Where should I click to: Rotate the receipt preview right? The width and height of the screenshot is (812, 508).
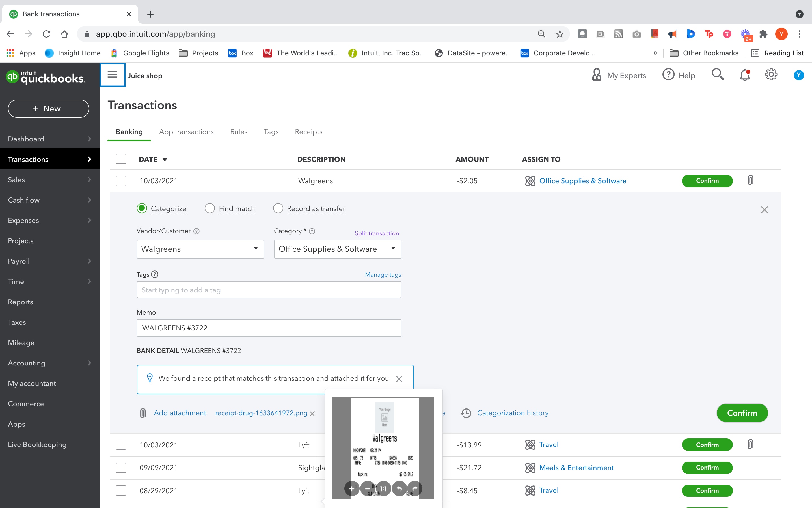pyautogui.click(x=415, y=488)
